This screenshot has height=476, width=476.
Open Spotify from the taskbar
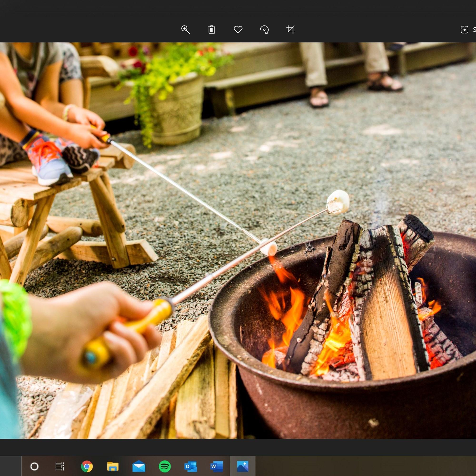tap(165, 466)
